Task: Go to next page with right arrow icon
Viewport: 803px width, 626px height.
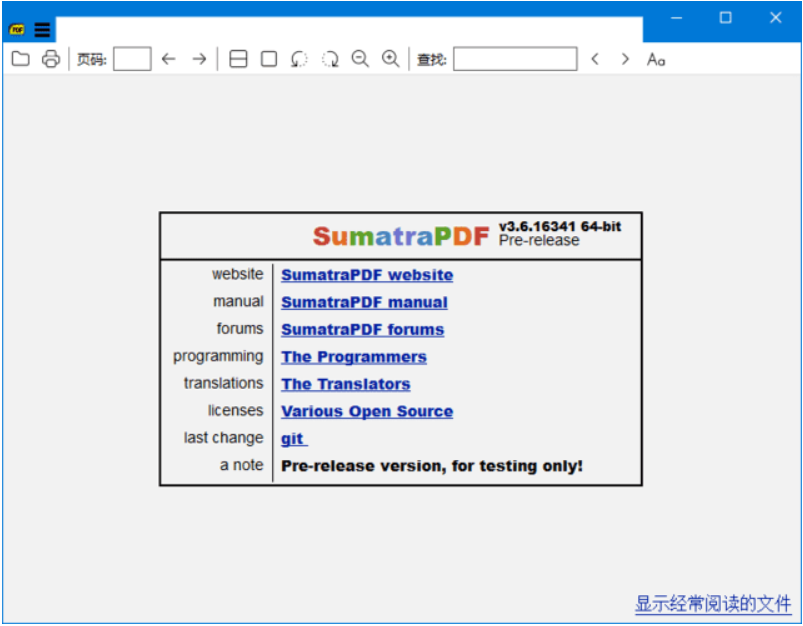Action: (198, 59)
